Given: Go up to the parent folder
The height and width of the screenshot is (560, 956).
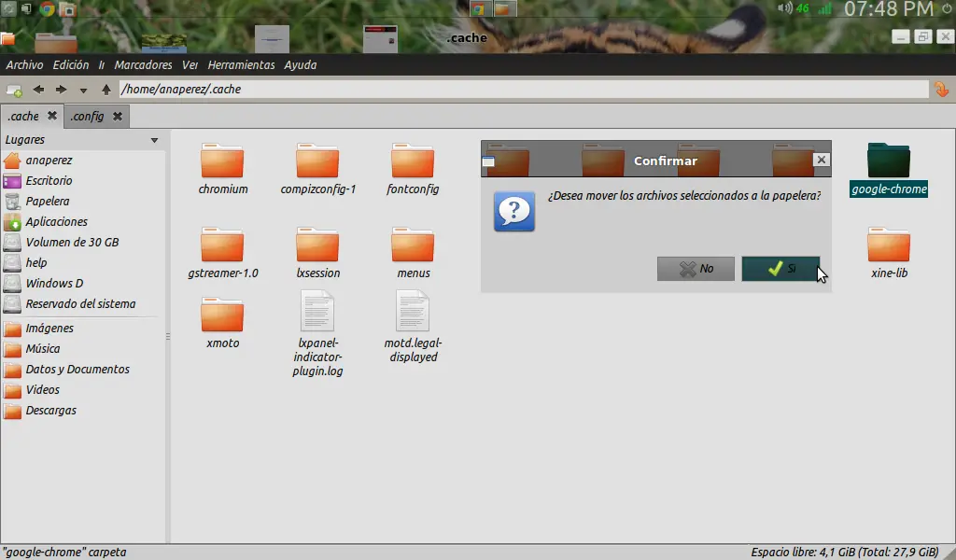Looking at the screenshot, I should 106,90.
